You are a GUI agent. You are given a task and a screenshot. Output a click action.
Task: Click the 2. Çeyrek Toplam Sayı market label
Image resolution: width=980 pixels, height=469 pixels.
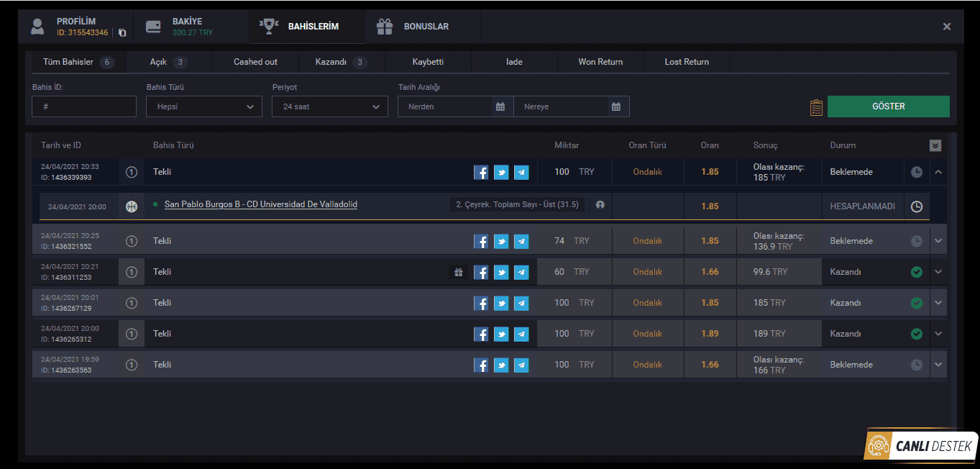pos(518,205)
